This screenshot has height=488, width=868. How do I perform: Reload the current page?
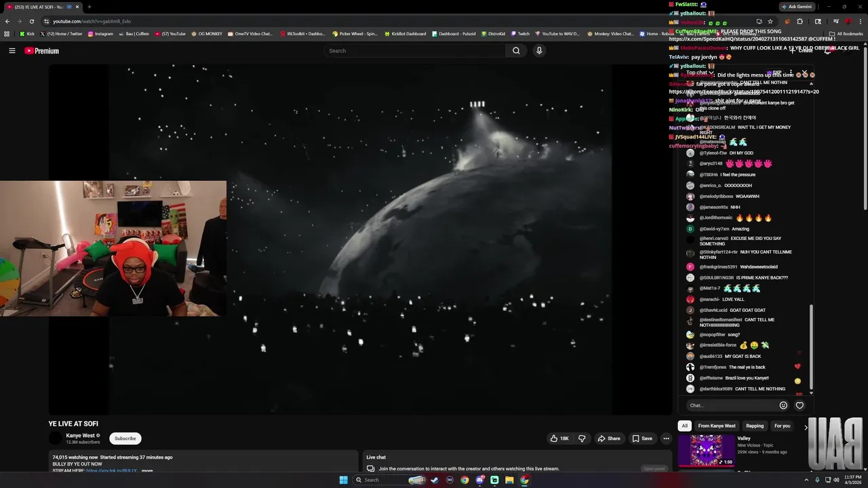pos(31,21)
